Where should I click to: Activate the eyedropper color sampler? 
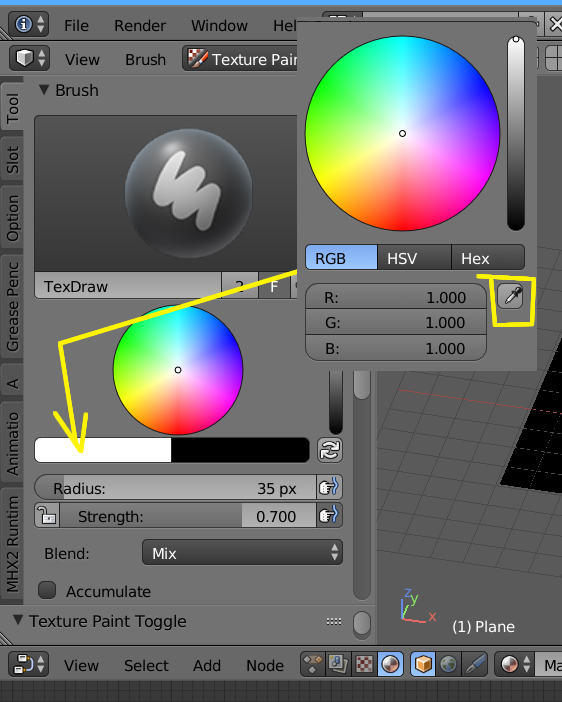[x=511, y=296]
